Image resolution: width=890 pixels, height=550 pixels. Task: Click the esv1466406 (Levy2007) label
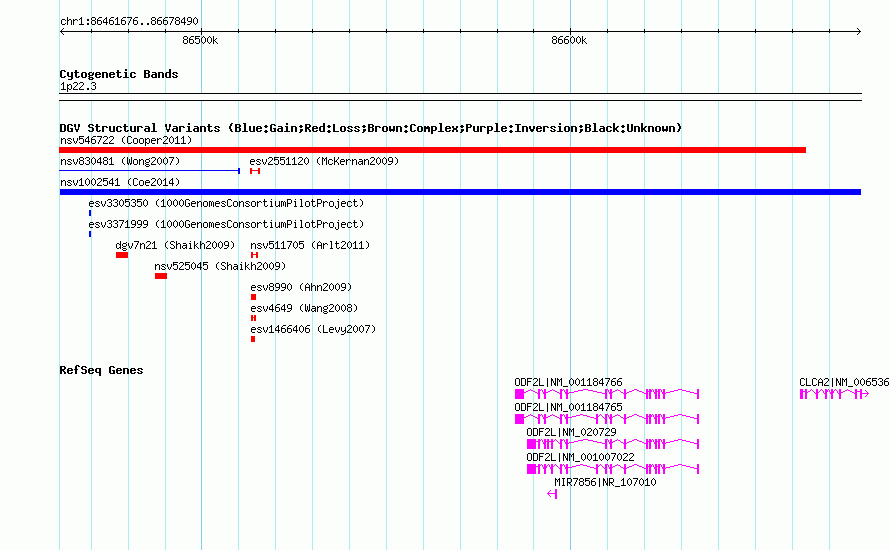coord(313,329)
